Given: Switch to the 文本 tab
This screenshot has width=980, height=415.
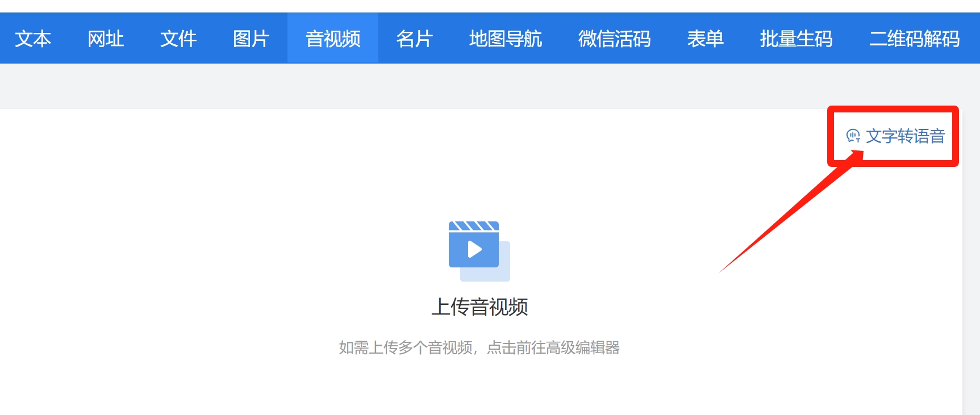Looking at the screenshot, I should 33,39.
